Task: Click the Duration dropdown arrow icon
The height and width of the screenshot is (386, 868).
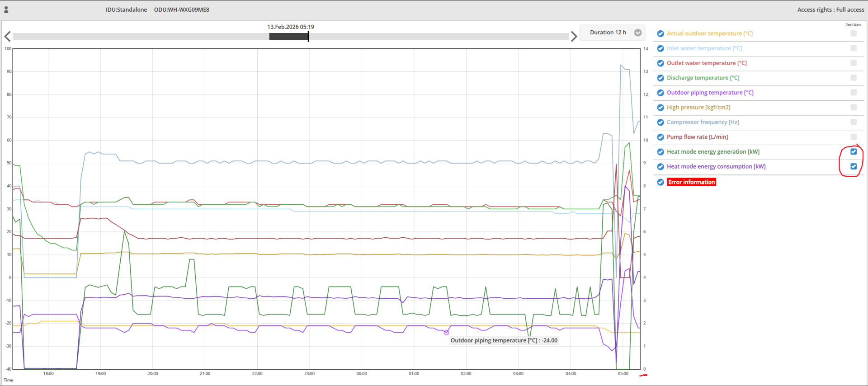Action: click(x=638, y=33)
